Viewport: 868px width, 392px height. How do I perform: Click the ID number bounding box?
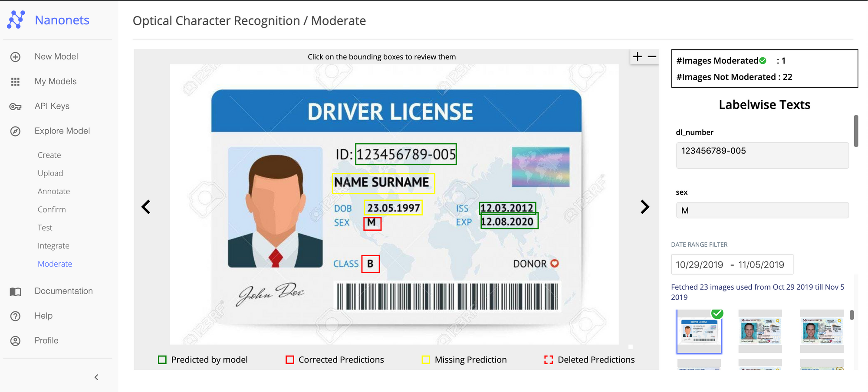tap(406, 154)
